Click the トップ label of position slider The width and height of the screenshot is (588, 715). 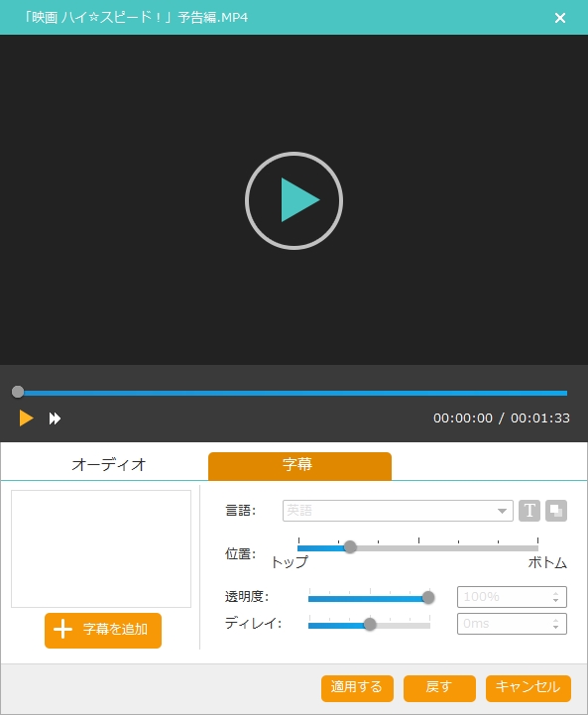click(290, 561)
